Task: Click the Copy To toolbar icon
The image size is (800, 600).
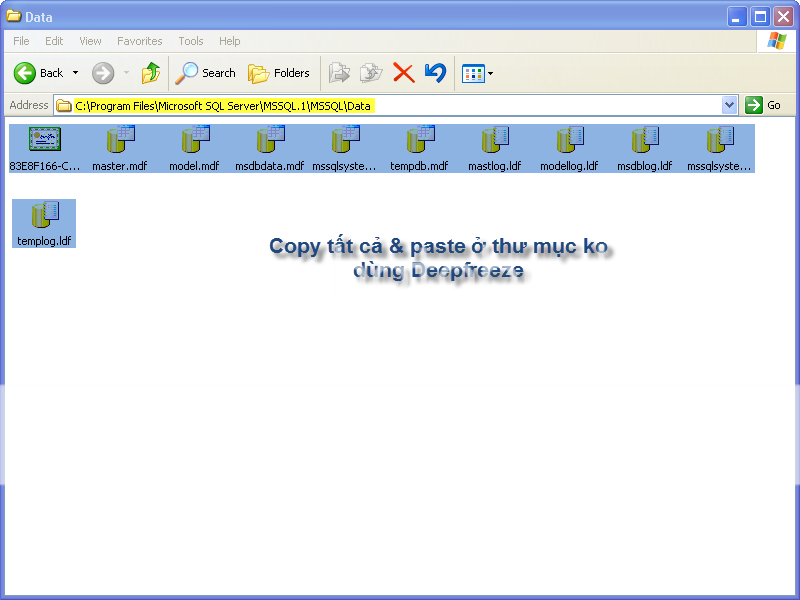Action: [371, 73]
